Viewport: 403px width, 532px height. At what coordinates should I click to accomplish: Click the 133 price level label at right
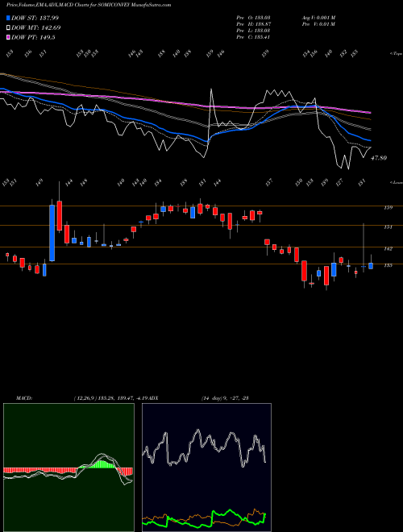pos(388,265)
